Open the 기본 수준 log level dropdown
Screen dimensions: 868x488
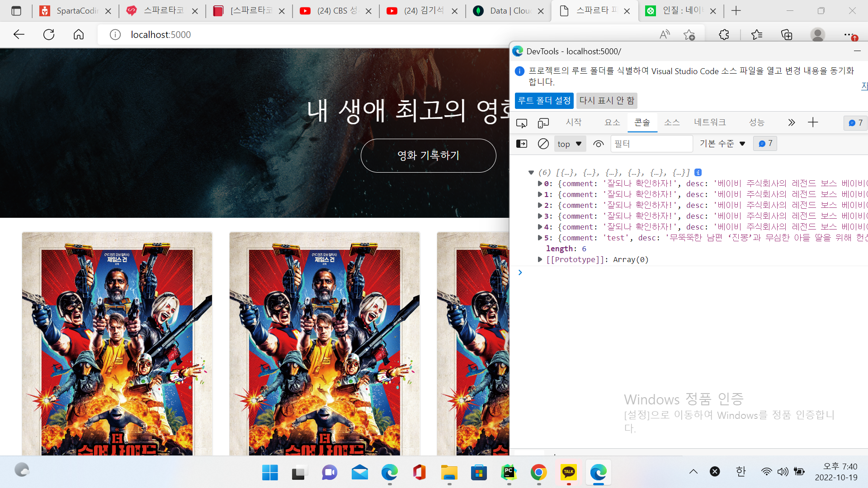[x=722, y=144]
